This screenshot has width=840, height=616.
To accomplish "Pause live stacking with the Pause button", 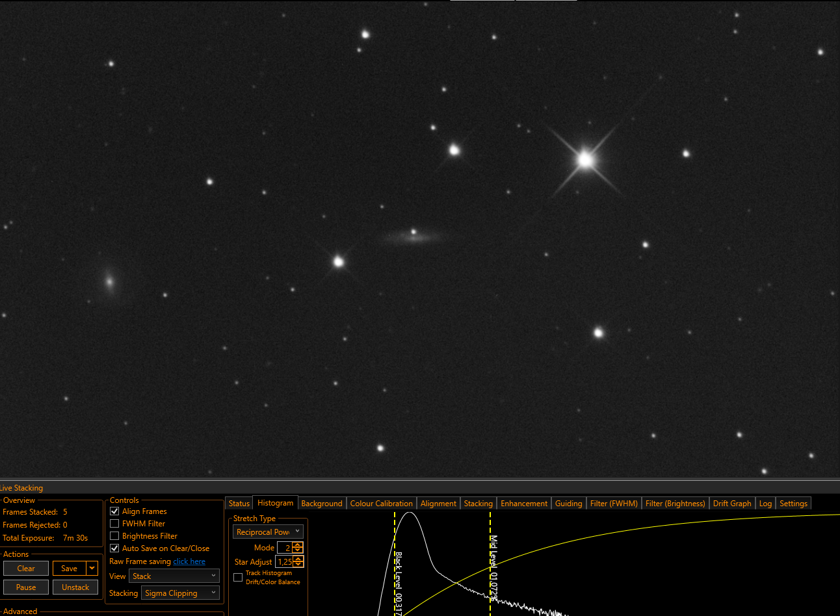I will (x=26, y=587).
